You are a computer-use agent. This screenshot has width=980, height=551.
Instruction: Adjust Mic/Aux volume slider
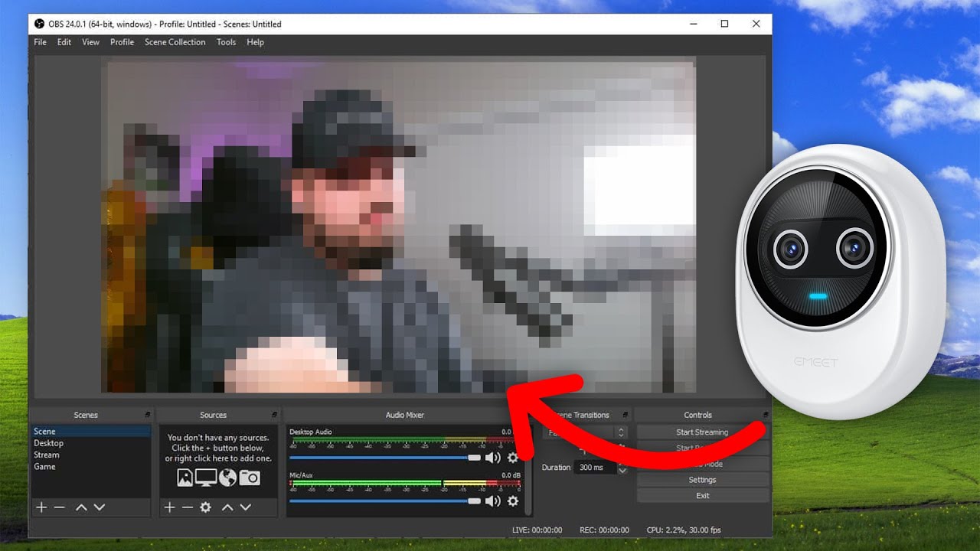click(x=384, y=501)
